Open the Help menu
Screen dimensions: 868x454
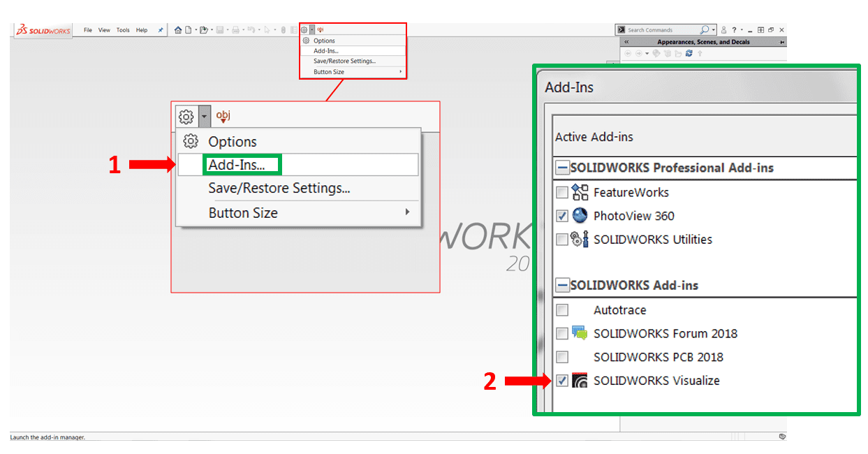[x=142, y=30]
